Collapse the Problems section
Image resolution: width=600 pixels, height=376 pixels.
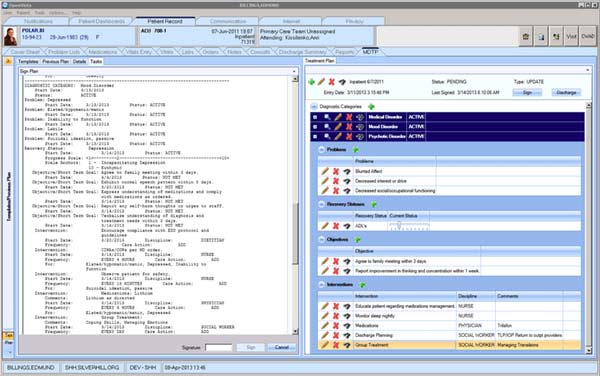coord(321,150)
